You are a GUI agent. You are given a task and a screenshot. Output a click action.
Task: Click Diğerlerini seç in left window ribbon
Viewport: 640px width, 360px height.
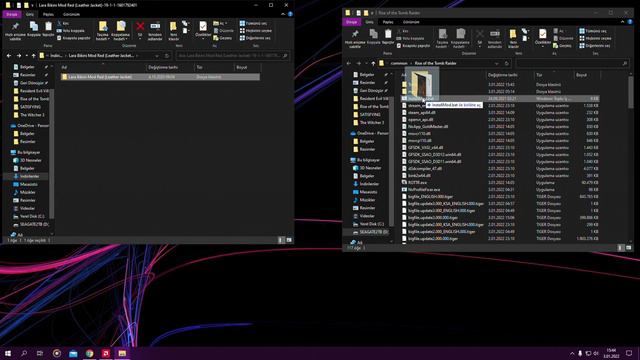255,38
